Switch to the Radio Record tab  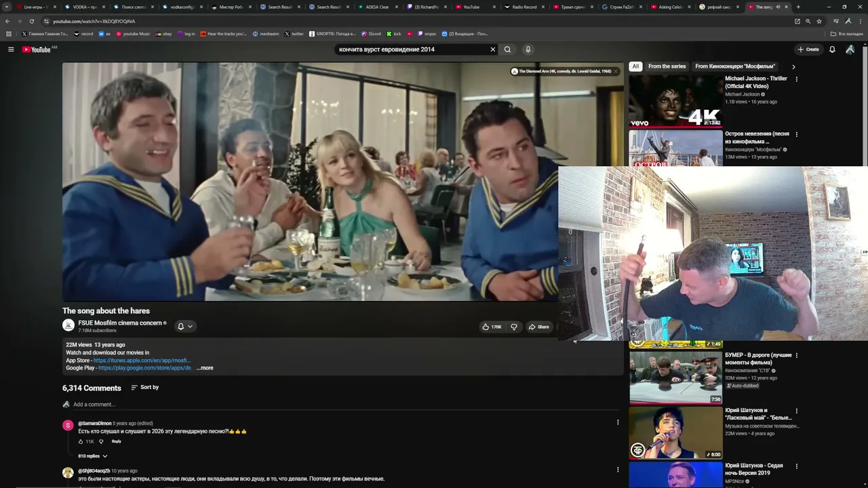coord(524,7)
